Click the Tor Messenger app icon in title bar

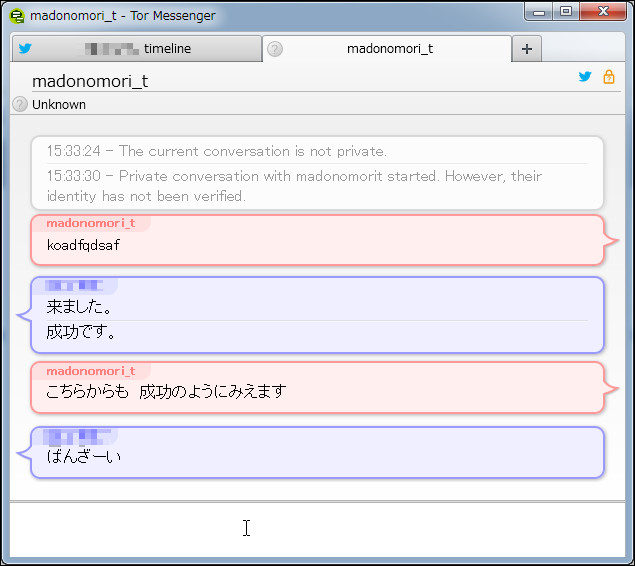click(x=17, y=16)
